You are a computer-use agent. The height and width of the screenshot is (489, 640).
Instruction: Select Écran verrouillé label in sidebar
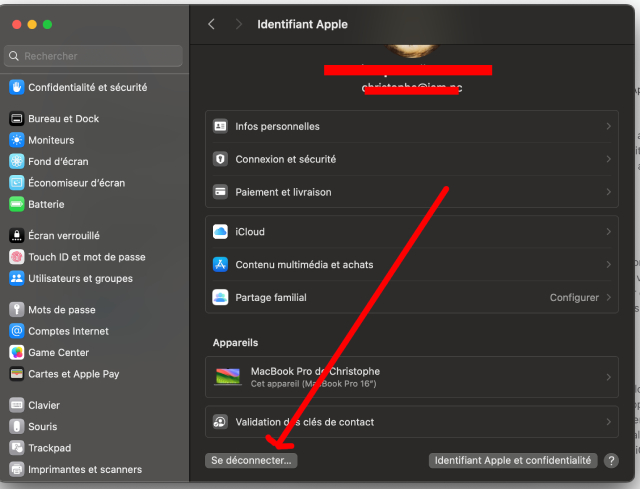(64, 236)
